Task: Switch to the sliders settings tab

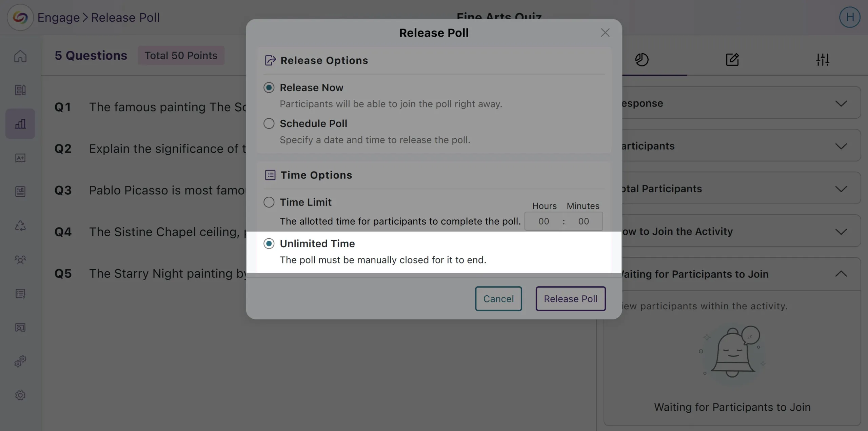Action: tap(823, 60)
